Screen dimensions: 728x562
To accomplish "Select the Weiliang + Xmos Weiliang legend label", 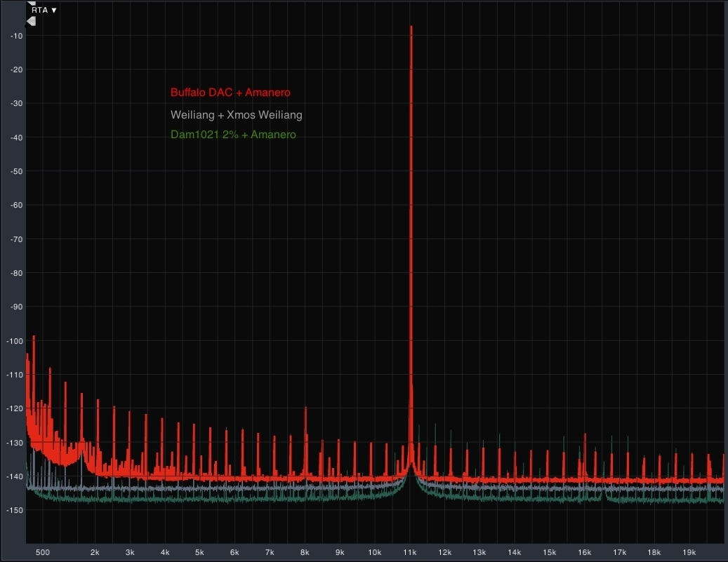I will coord(237,114).
